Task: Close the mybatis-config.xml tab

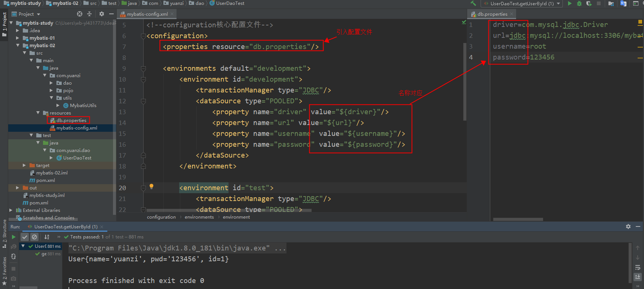Action: point(172,14)
